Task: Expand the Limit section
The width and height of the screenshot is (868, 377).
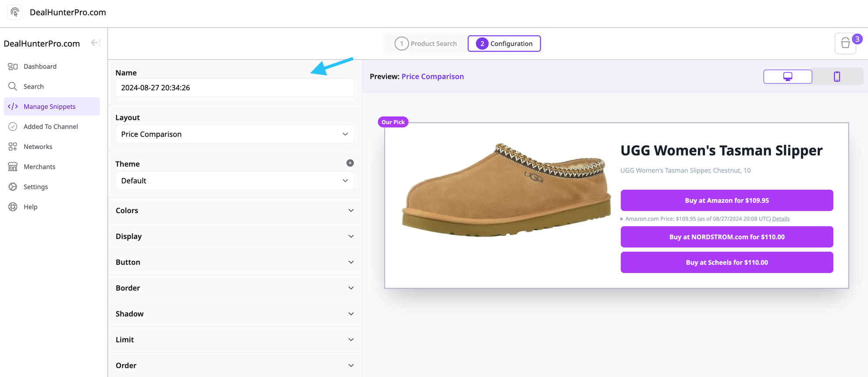Action: pos(235,340)
